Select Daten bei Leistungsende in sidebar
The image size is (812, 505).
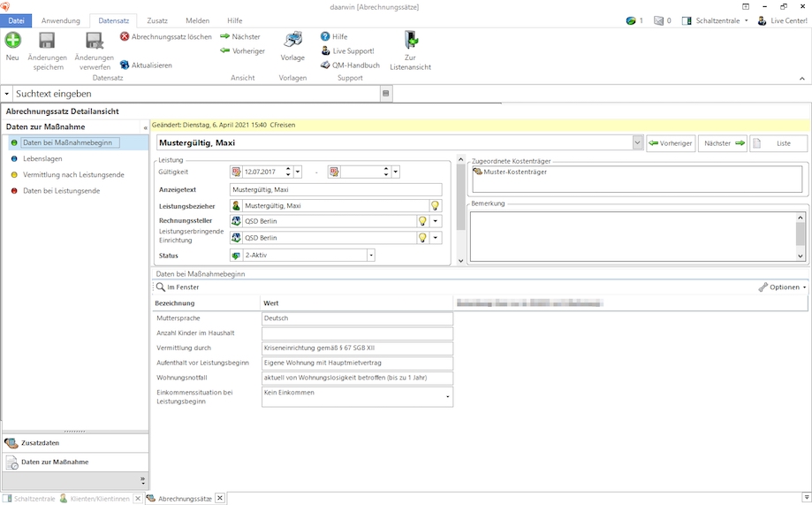(62, 191)
